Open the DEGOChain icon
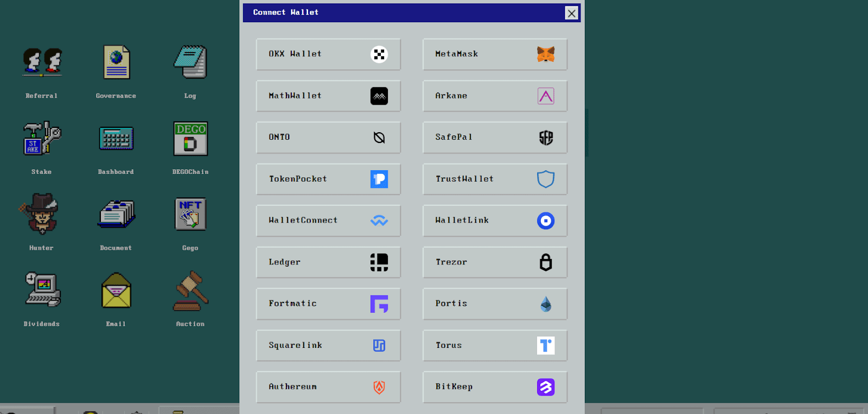 (x=190, y=138)
